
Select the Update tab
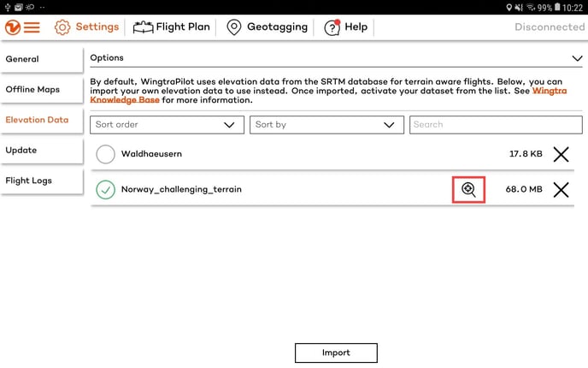41,151
